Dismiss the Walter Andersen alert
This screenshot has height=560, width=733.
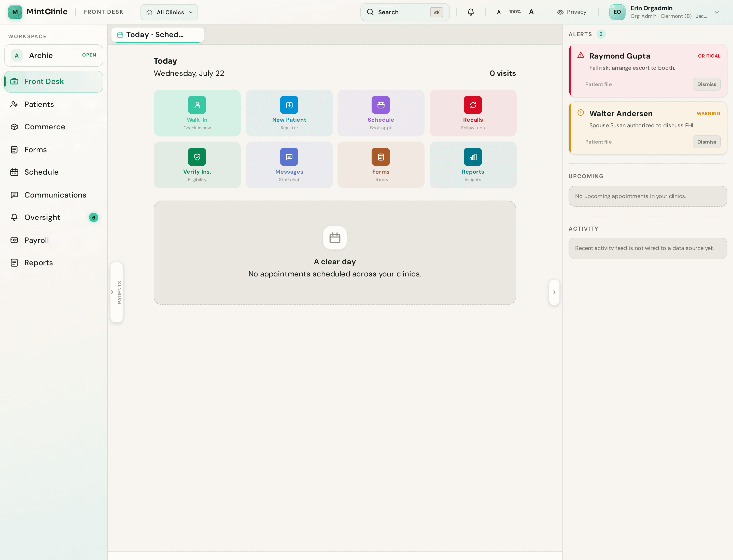(x=707, y=142)
